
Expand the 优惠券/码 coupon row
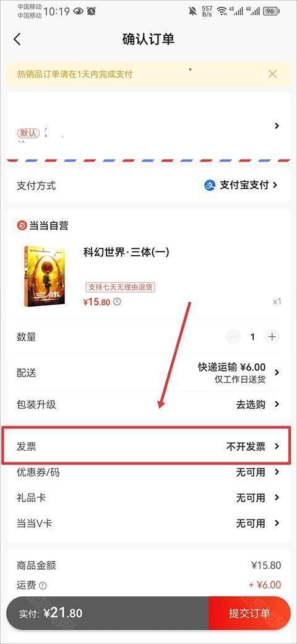click(148, 472)
